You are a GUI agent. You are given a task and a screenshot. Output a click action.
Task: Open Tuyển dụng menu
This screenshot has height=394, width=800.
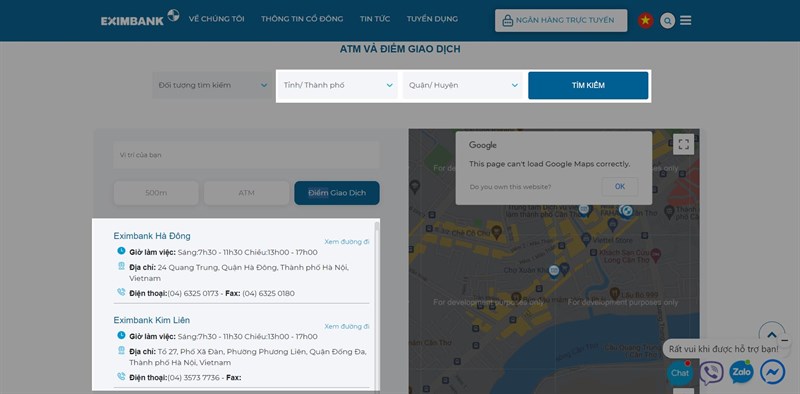[432, 19]
